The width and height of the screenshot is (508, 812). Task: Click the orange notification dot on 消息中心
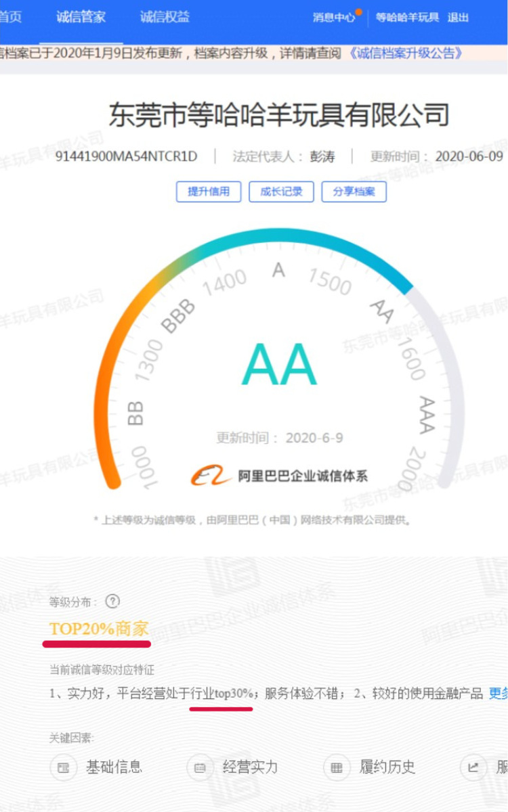pyautogui.click(x=358, y=12)
